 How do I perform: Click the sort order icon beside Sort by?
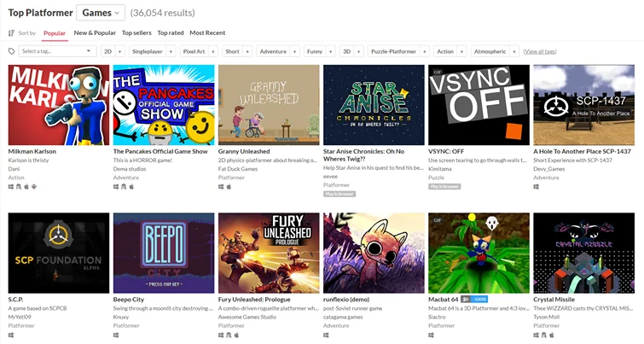[x=11, y=33]
